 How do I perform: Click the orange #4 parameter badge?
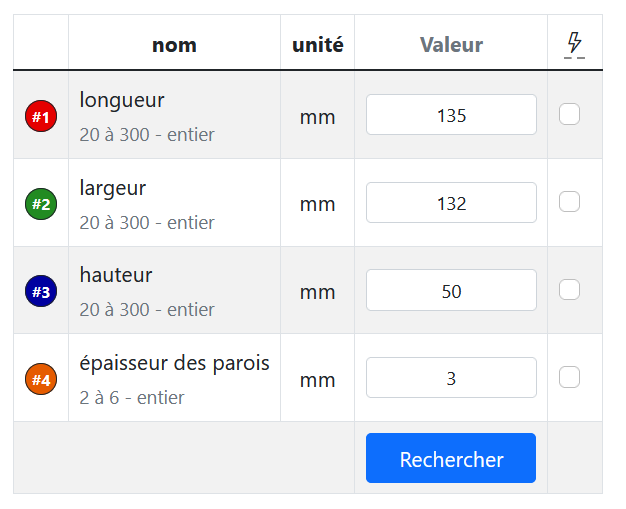[41, 379]
